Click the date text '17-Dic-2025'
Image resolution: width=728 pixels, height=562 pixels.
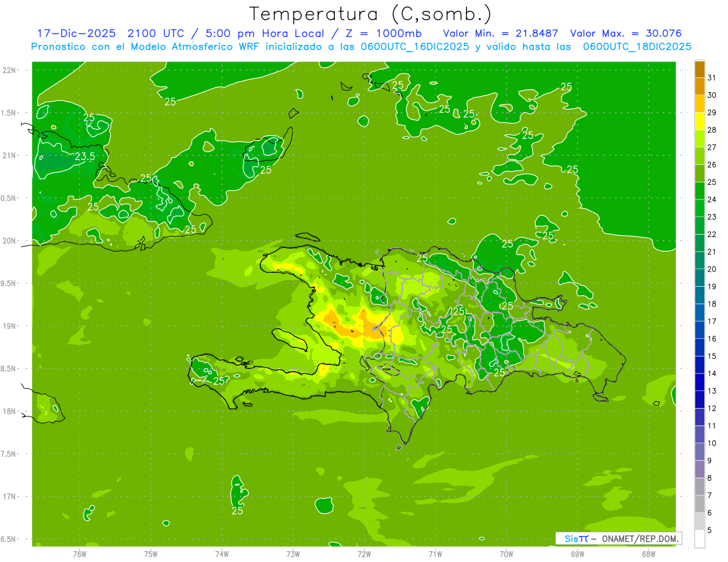76,33
